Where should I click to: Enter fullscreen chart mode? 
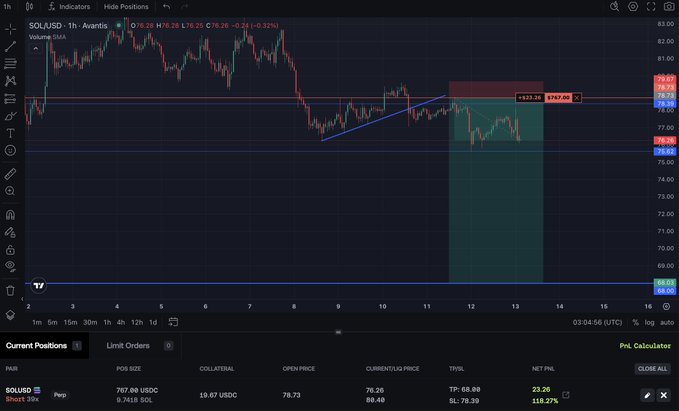click(651, 6)
